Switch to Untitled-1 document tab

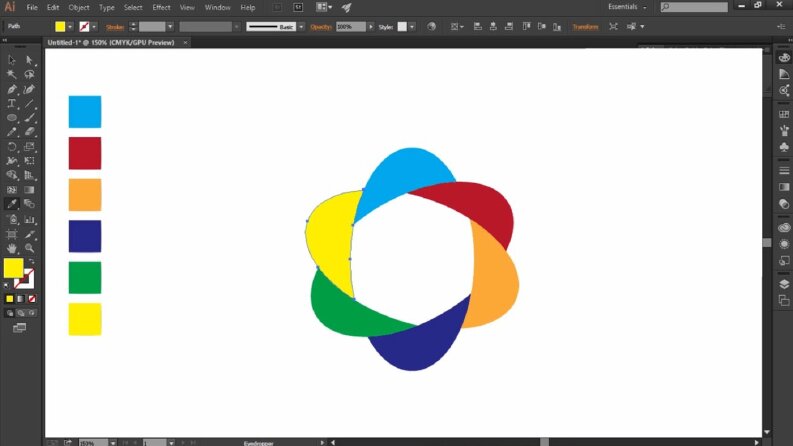111,42
